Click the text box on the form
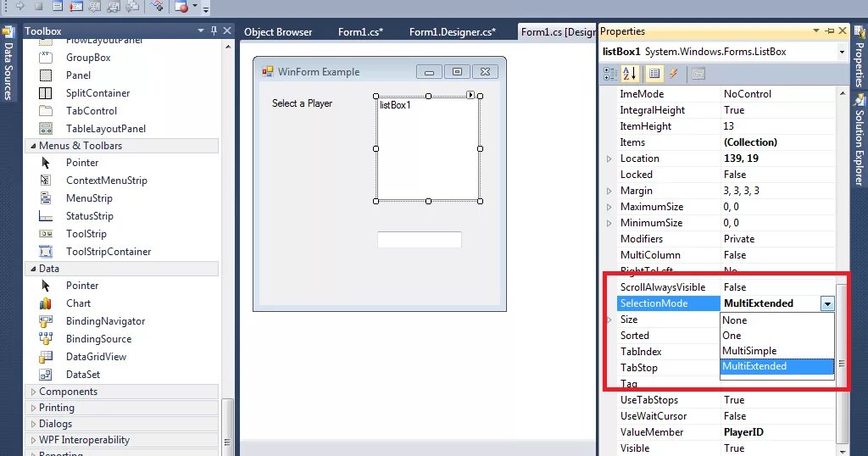Screen dimensions: 868x456 click(419, 240)
